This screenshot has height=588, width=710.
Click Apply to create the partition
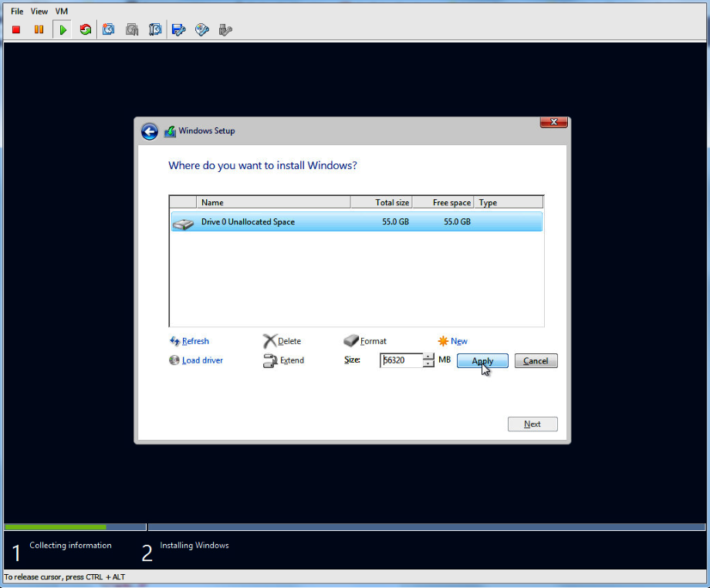pos(482,360)
